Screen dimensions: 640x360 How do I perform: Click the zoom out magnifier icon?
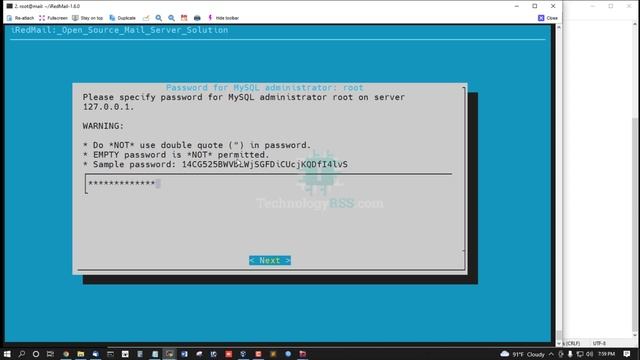[171, 18]
